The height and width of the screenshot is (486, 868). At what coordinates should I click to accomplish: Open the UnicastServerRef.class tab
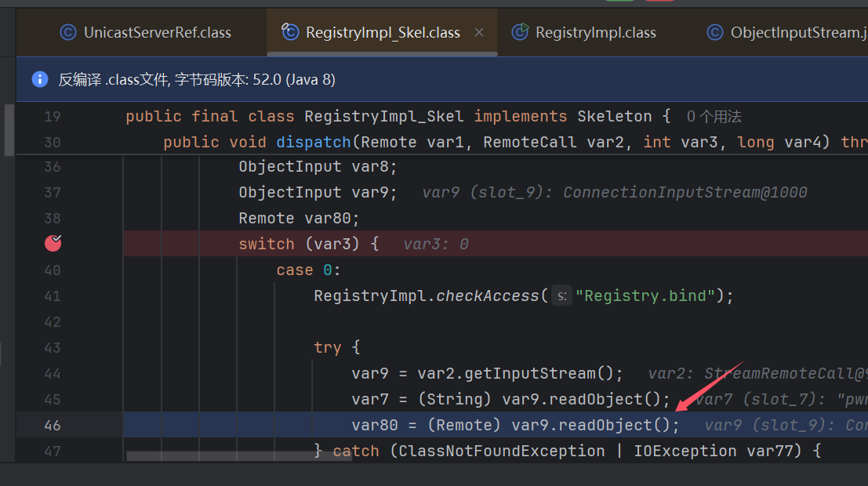[146, 33]
